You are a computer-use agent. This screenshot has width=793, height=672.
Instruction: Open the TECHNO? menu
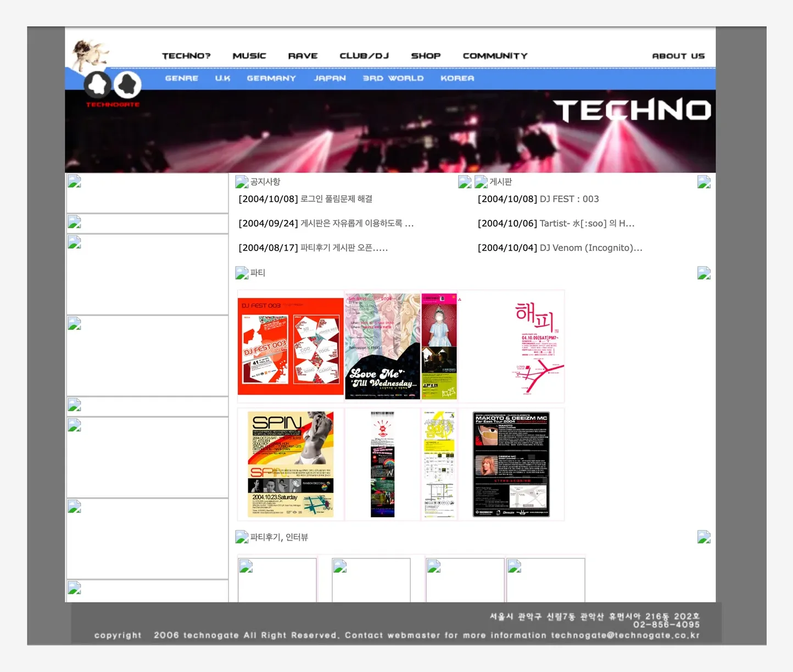point(186,56)
